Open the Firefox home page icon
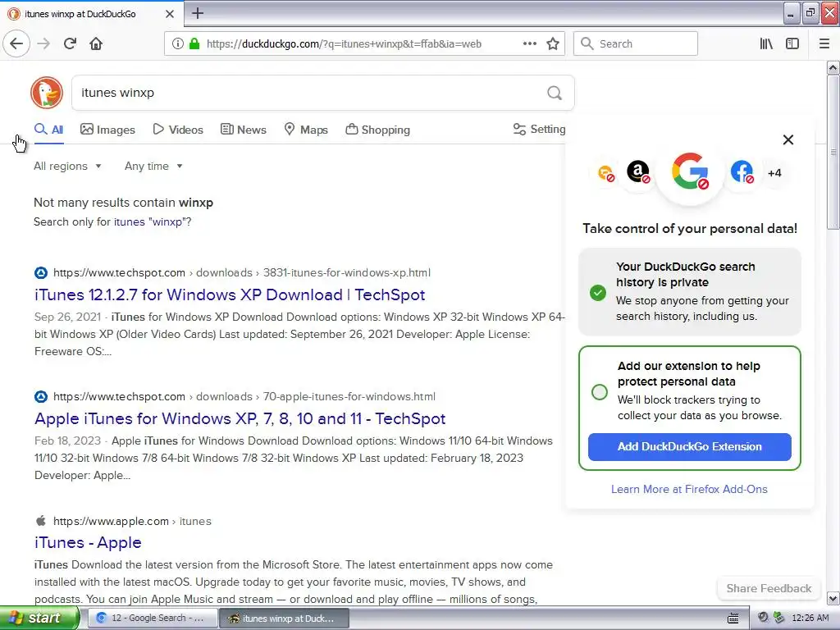Image resolution: width=840 pixels, height=630 pixels. pyautogui.click(x=96, y=43)
